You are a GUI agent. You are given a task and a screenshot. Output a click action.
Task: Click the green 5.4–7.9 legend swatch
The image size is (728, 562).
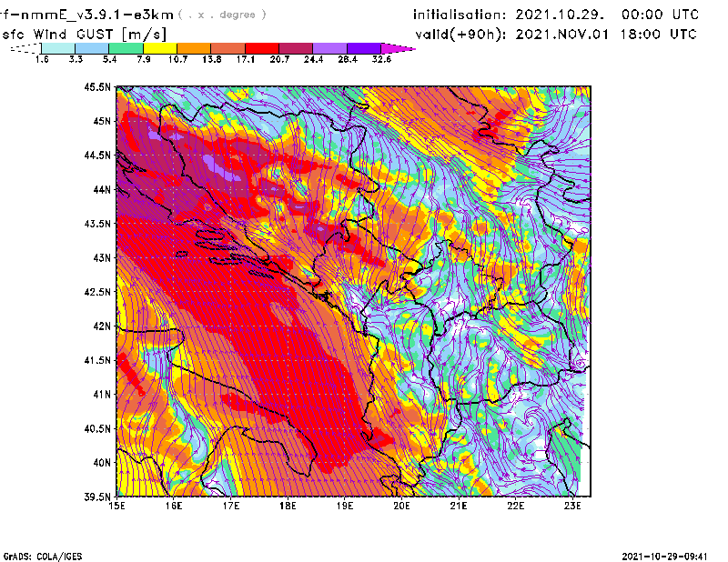pyautogui.click(x=126, y=48)
